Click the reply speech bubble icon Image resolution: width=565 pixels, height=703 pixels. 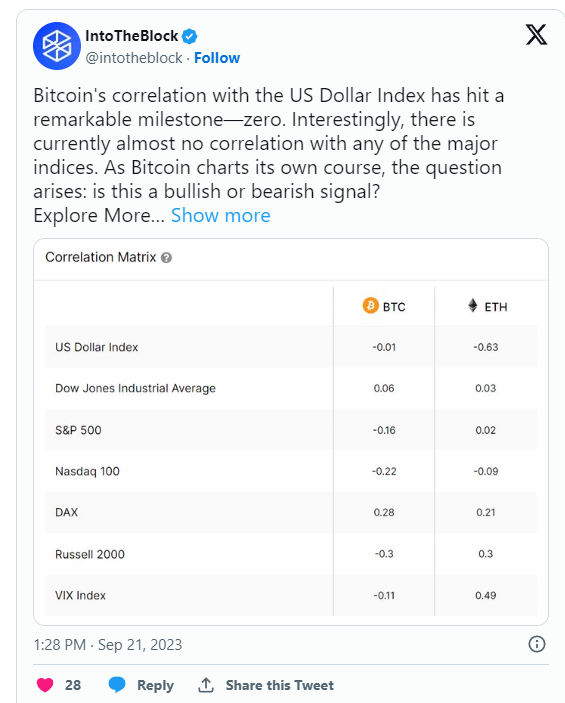tap(117, 685)
